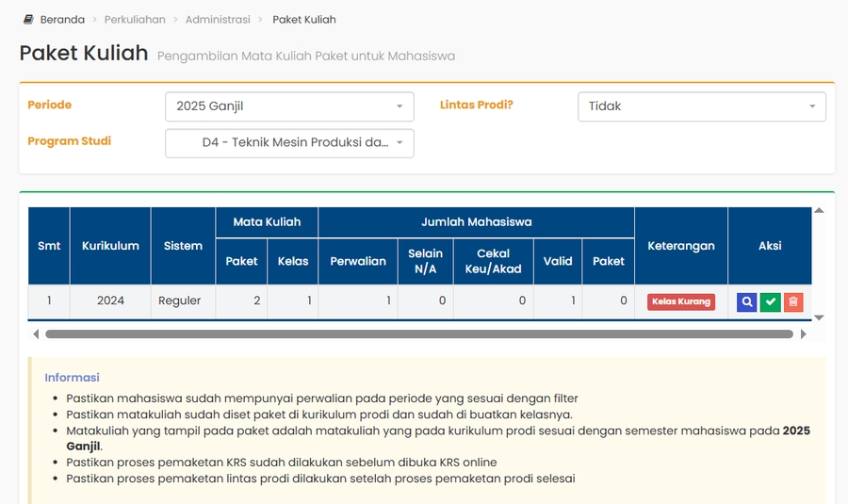
Task: Click the Kurikulum column header
Action: 110,246
